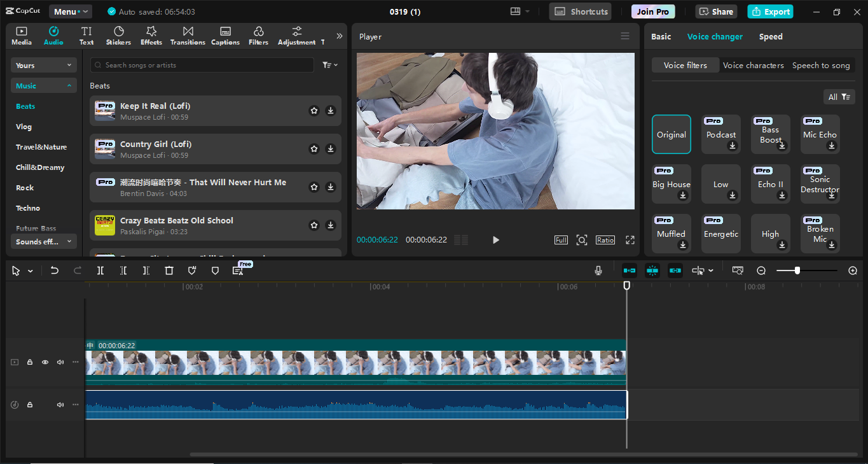The image size is (868, 464).
Task: Open the Speed tab
Action: 771,36
